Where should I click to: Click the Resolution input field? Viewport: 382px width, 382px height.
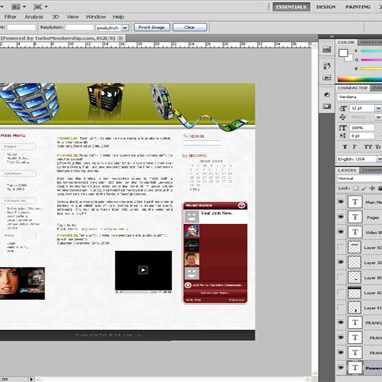(79, 28)
